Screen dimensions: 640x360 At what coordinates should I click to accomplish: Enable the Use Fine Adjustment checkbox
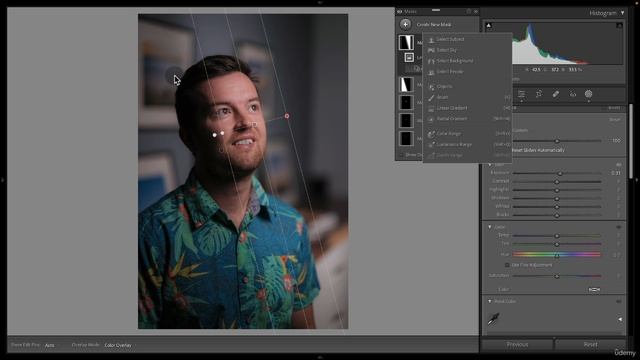(507, 265)
